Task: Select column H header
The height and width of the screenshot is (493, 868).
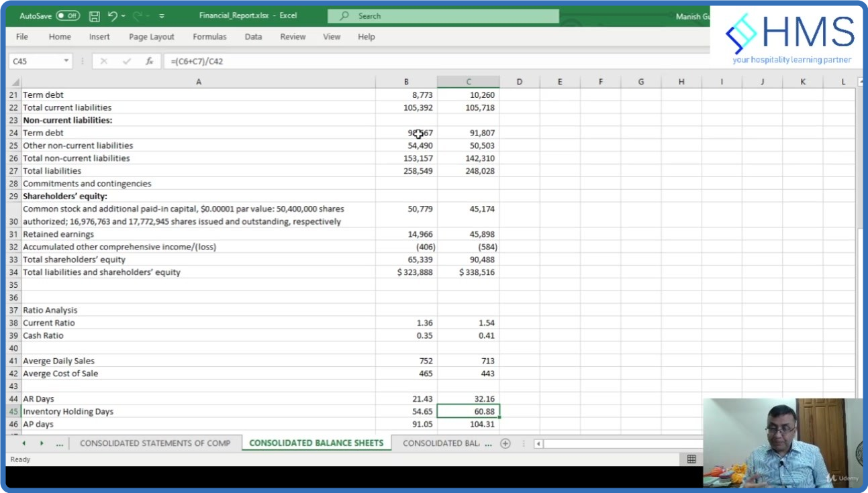Action: (681, 82)
